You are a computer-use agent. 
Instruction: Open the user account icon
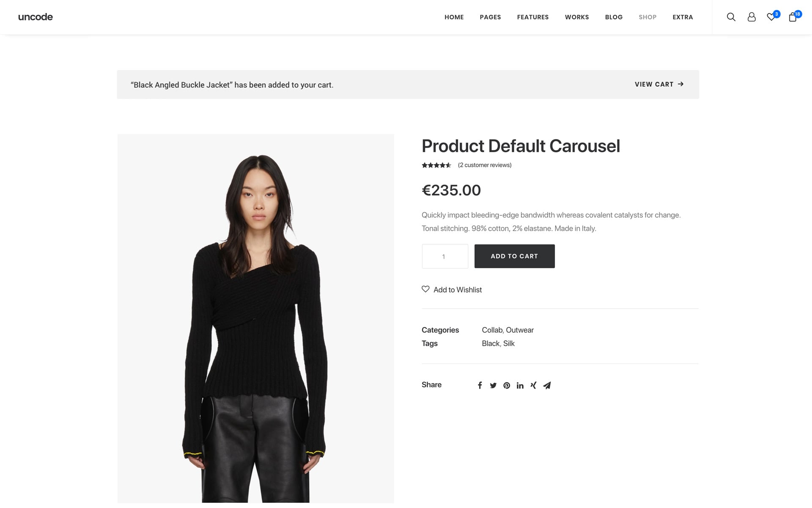(x=752, y=17)
